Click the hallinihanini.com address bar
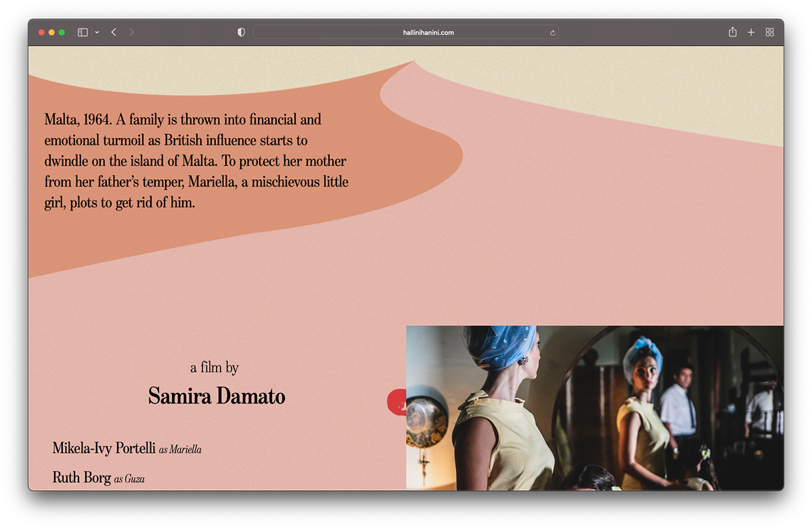This screenshot has width=812, height=528. coord(405,32)
